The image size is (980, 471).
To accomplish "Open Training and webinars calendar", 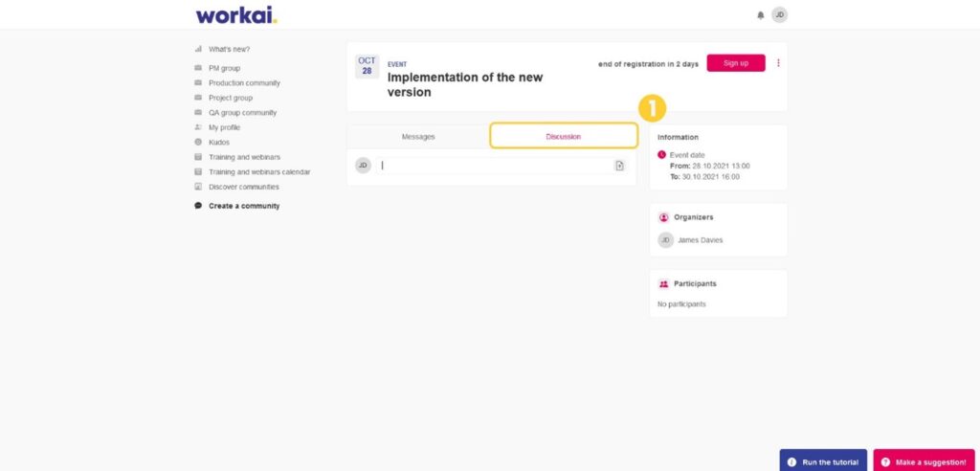I will [x=259, y=172].
